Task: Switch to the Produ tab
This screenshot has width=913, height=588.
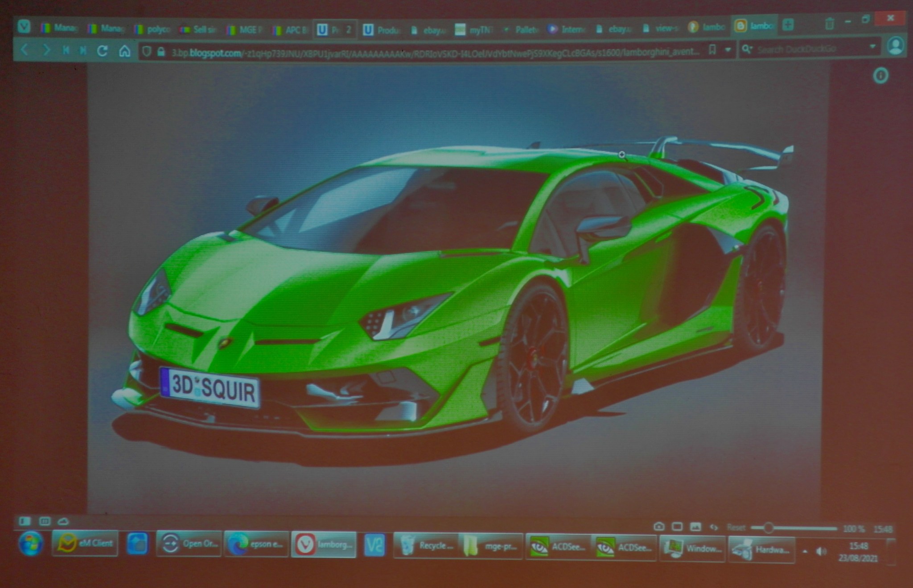Action: [382, 30]
